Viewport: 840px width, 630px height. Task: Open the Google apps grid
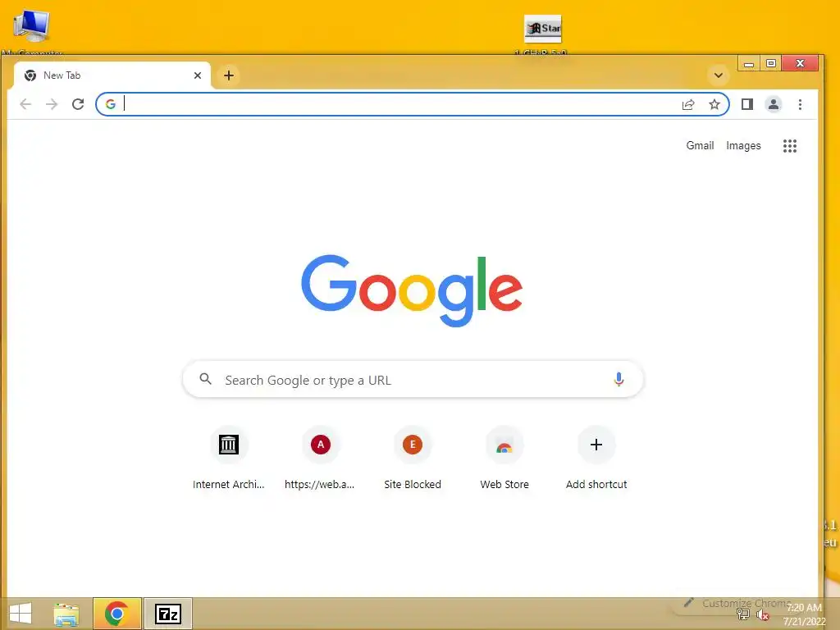click(790, 146)
